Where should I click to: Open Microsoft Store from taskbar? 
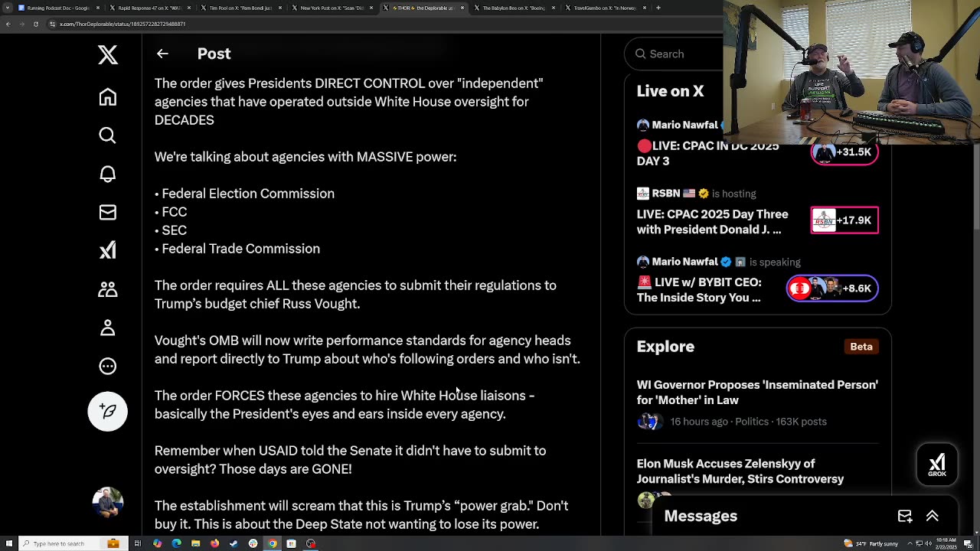pyautogui.click(x=291, y=543)
